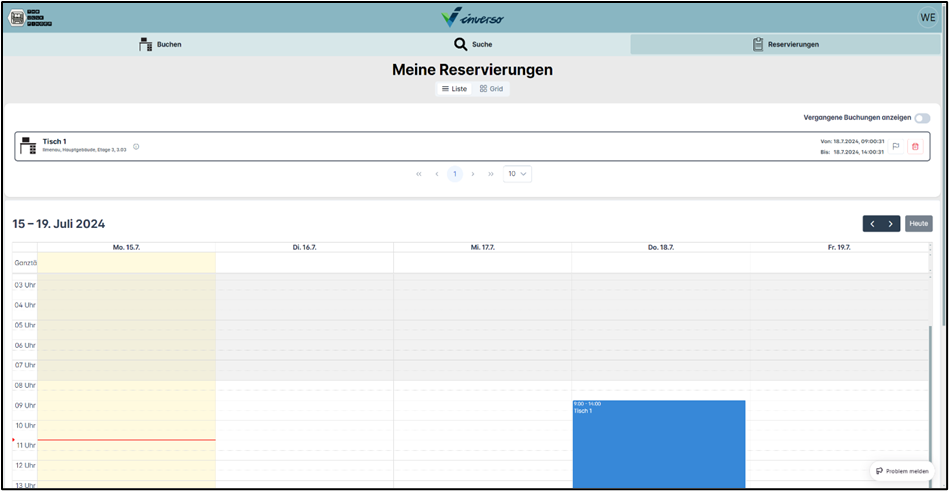Show next week in calendar

pyautogui.click(x=891, y=224)
